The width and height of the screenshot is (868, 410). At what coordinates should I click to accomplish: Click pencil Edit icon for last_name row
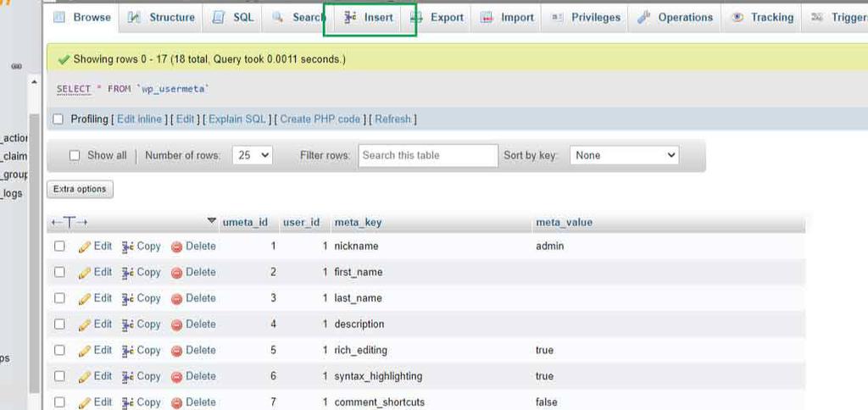click(84, 299)
